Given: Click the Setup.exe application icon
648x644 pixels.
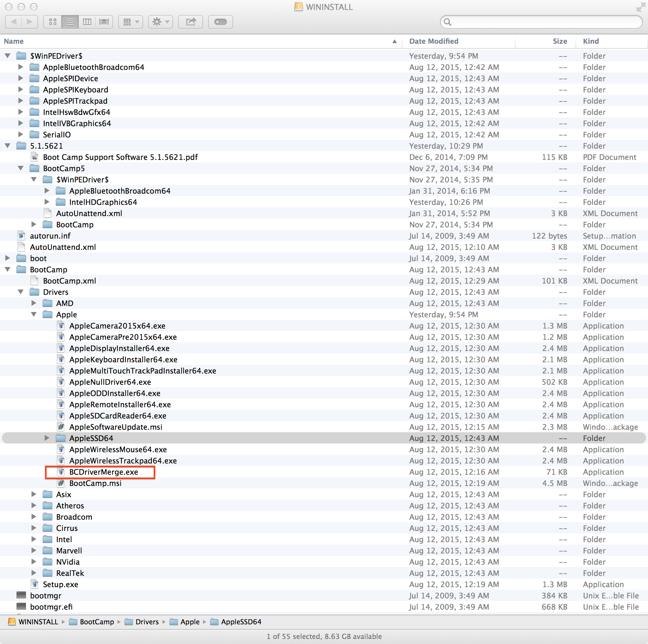Looking at the screenshot, I should point(35,584).
